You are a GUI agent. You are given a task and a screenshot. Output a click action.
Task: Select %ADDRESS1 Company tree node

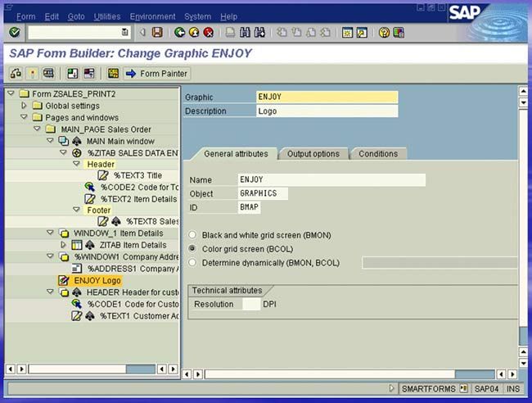point(133,269)
